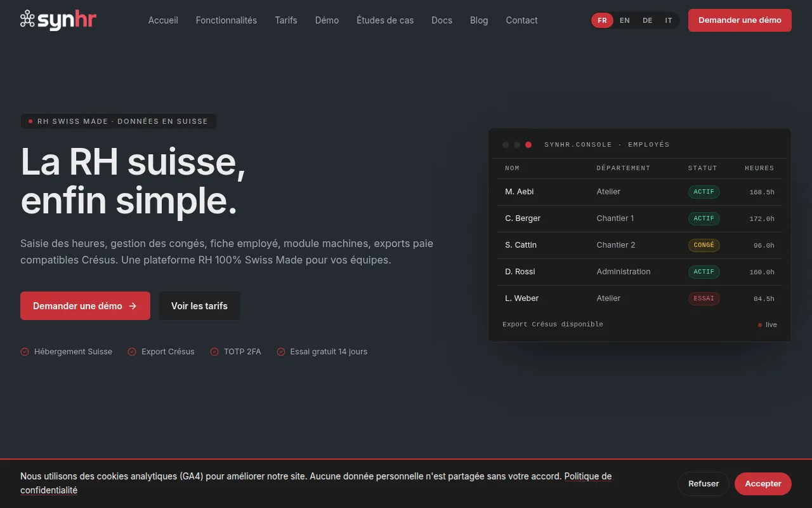Switch language to IT

669,20
